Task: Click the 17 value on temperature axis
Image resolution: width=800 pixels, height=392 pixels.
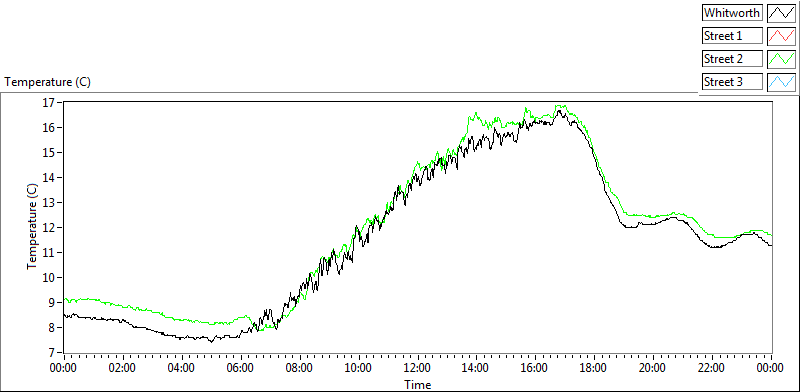Action: [48, 103]
